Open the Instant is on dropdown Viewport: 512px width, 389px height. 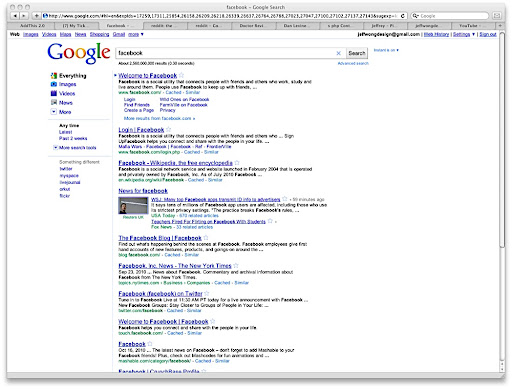click(x=386, y=50)
